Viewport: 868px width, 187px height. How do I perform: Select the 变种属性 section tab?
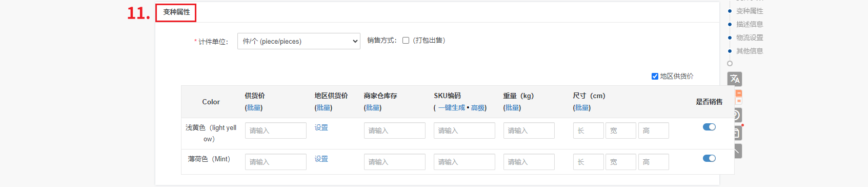pos(176,12)
